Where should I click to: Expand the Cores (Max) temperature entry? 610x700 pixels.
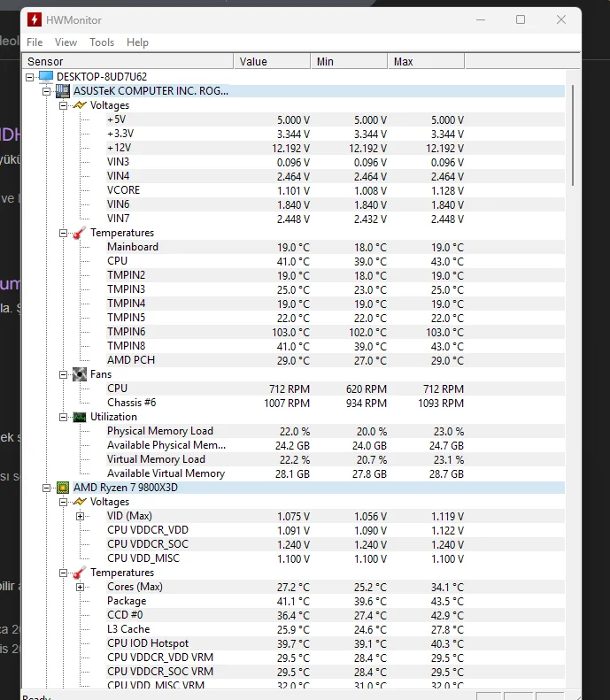(x=80, y=587)
